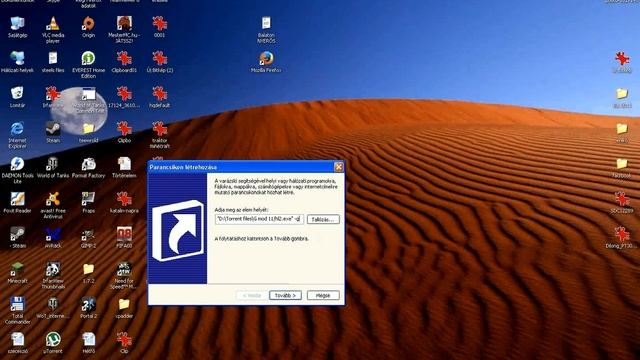The height and width of the screenshot is (360, 640).
Task: Launch the Minecraft desktop shortcut
Action: 17,269
